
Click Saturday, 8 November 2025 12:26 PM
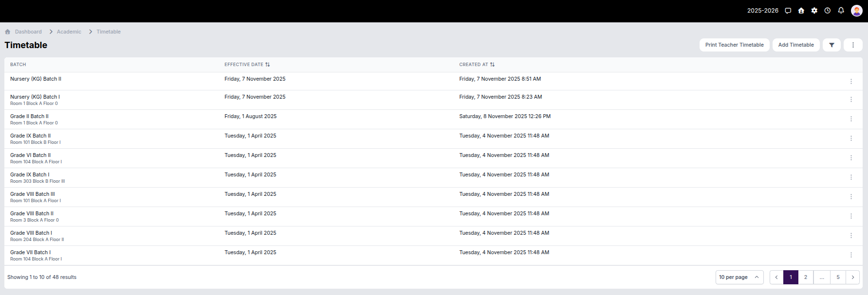pos(505,116)
